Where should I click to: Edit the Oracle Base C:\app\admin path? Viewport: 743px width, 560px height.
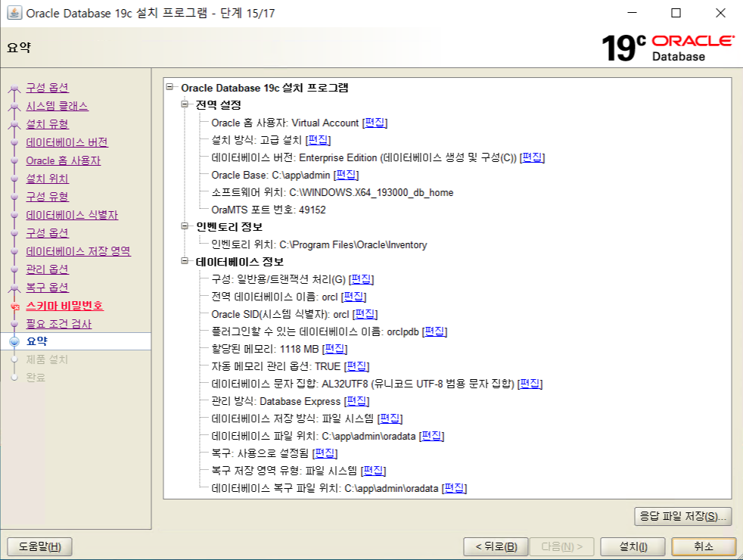346,175
